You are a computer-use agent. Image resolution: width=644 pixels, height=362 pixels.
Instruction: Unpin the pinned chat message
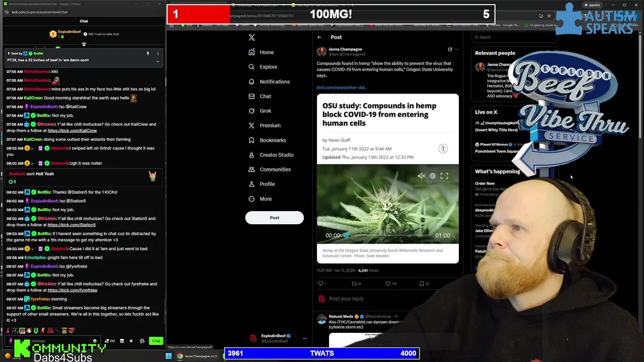[x=148, y=53]
